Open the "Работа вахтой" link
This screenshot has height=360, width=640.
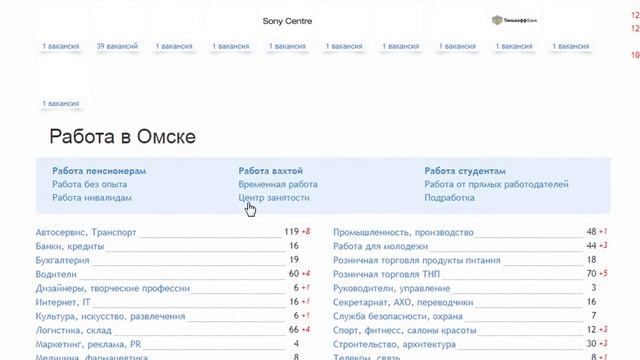click(271, 171)
